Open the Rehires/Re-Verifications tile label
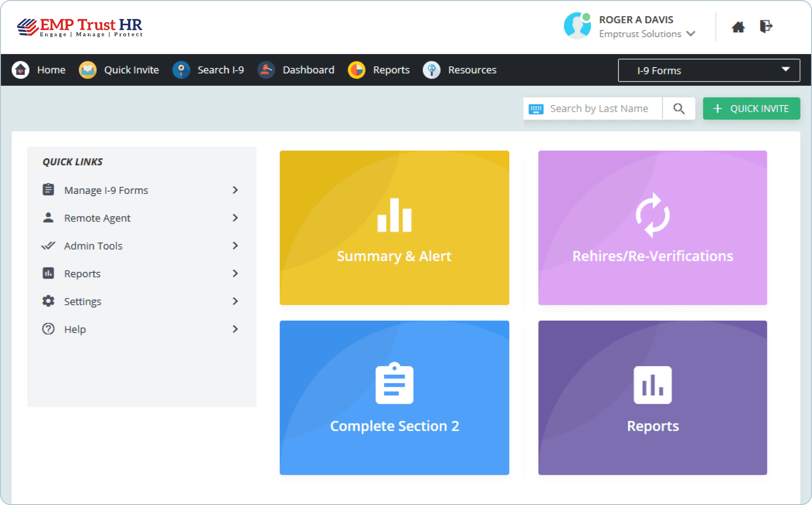The width and height of the screenshot is (812, 505). tap(653, 256)
